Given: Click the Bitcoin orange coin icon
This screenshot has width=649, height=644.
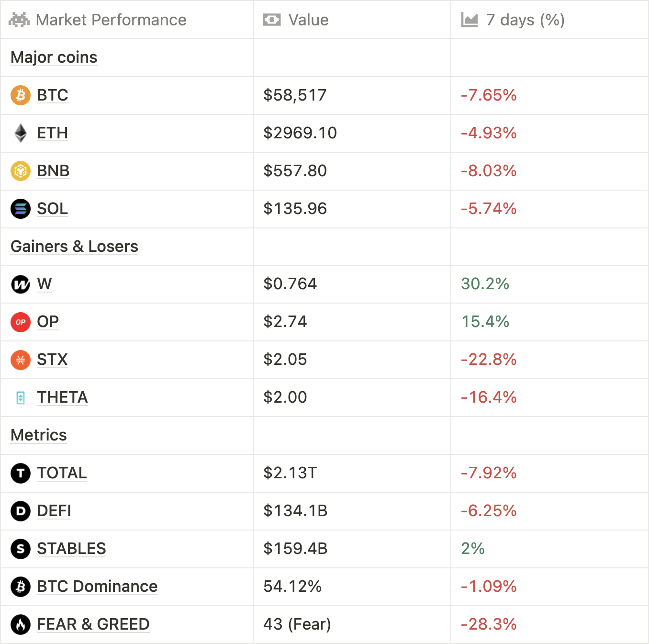Looking at the screenshot, I should [x=21, y=95].
